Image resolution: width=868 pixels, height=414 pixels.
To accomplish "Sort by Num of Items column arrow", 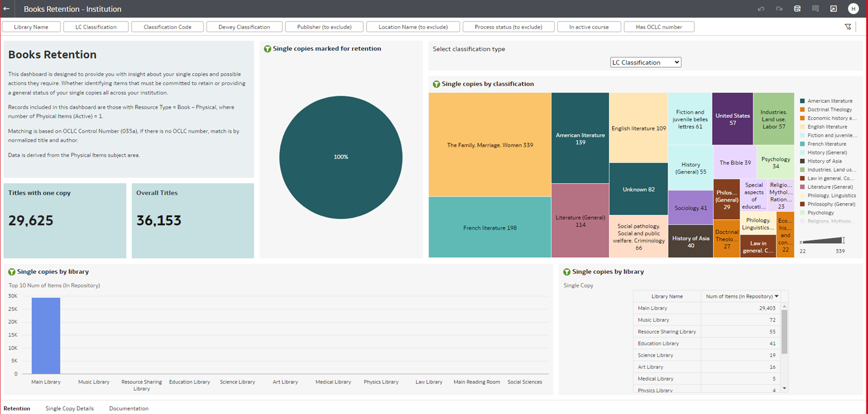I will [777, 296].
